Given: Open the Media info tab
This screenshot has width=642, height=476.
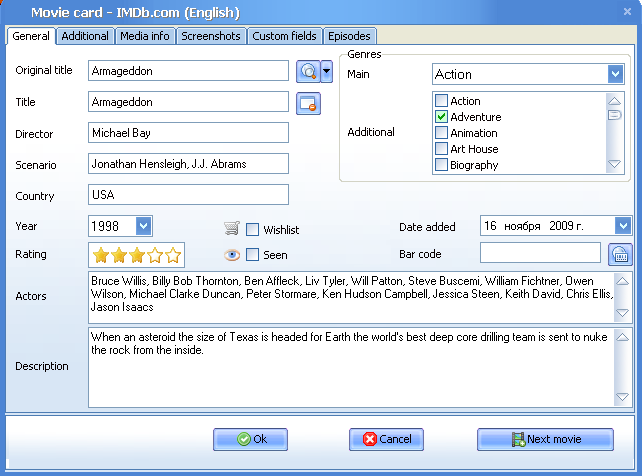Looking at the screenshot, I should pos(145,36).
